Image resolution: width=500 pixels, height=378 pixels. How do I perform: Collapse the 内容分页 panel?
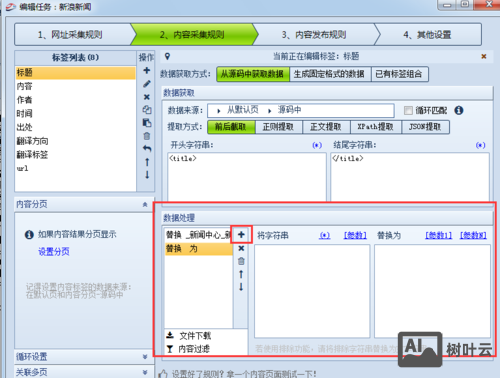pyautogui.click(x=145, y=204)
